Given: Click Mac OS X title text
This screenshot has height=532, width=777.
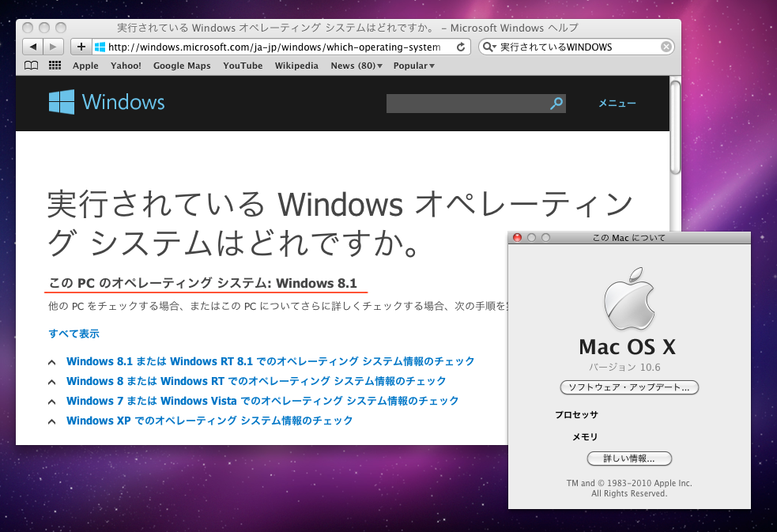Looking at the screenshot, I should (628, 347).
